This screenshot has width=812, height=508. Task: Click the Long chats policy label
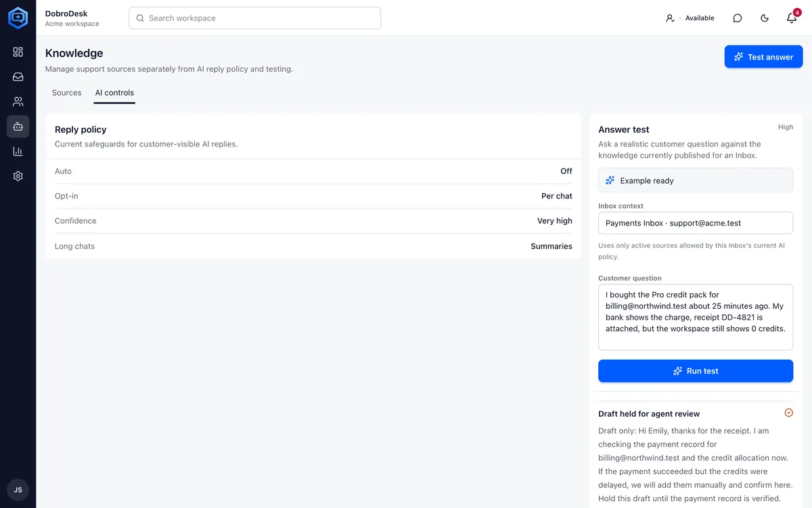coord(74,247)
